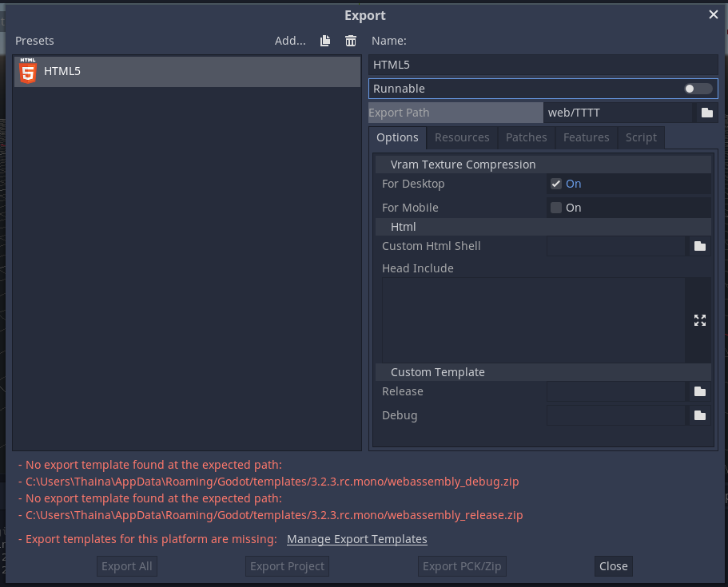Switch to the Resources tab
Screen dimensions: 728x587
(462, 137)
